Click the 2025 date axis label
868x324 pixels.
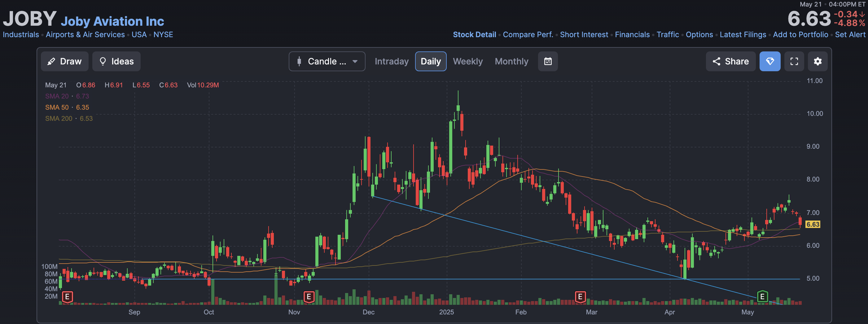tap(446, 312)
